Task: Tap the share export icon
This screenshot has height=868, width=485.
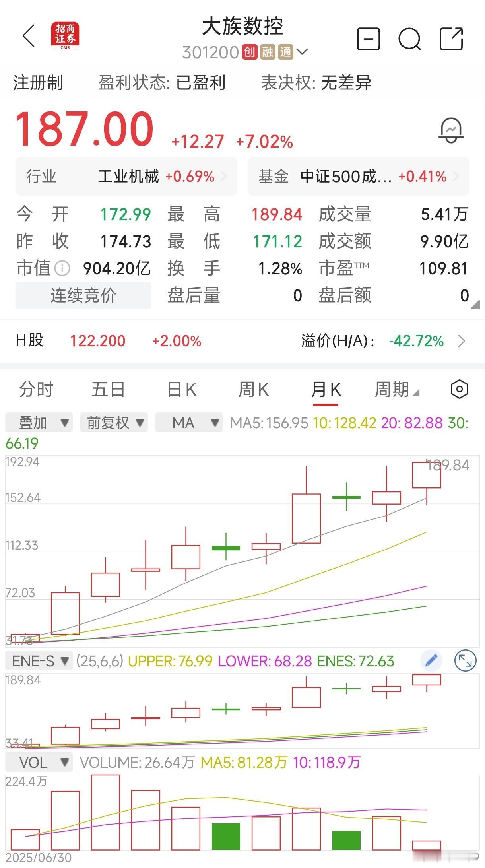Action: pos(451,39)
